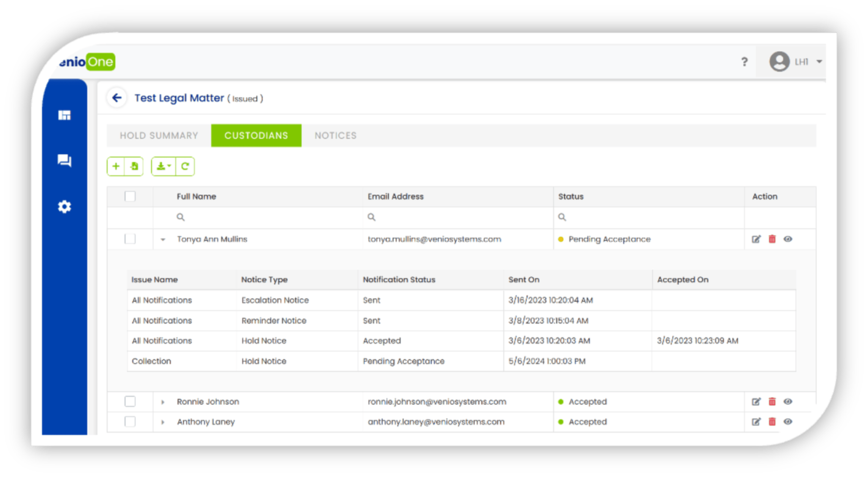868x477 pixels.
Task: Sort by Email Address column header
Action: [395, 197]
